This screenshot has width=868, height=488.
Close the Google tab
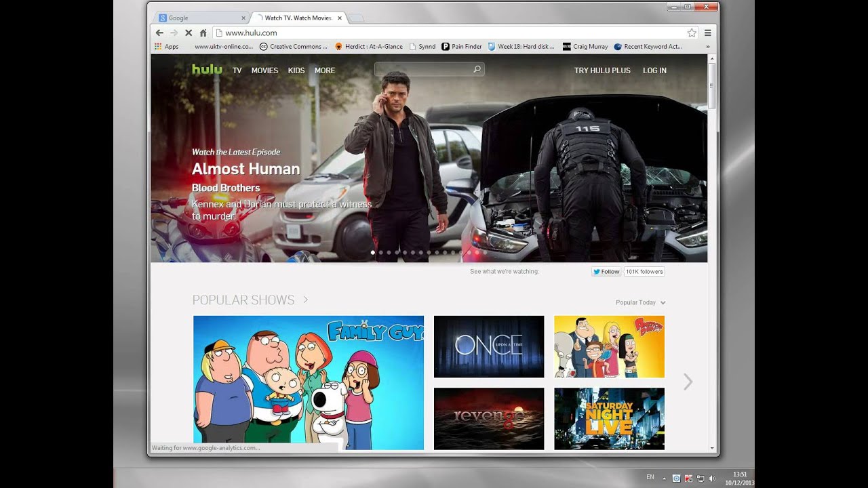(x=243, y=18)
